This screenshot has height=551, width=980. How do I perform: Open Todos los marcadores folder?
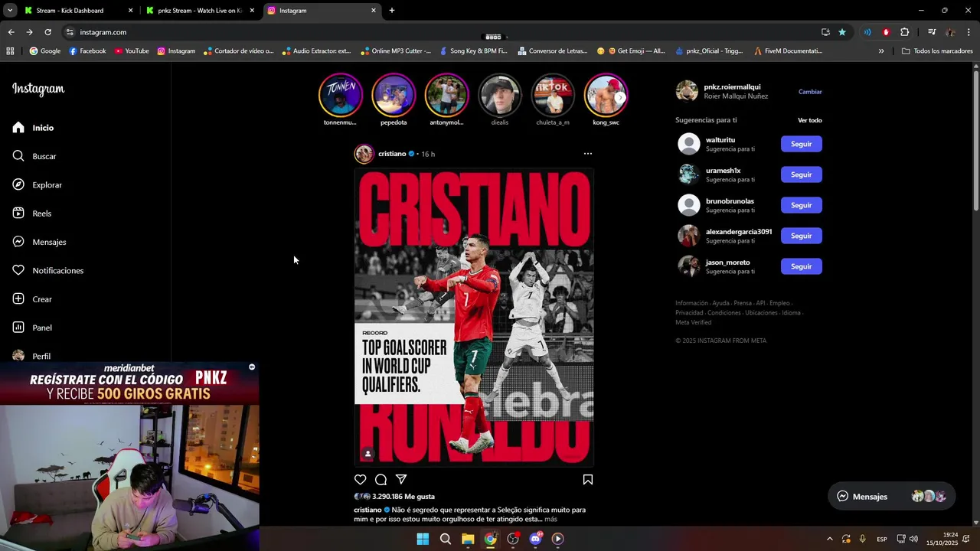click(937, 51)
